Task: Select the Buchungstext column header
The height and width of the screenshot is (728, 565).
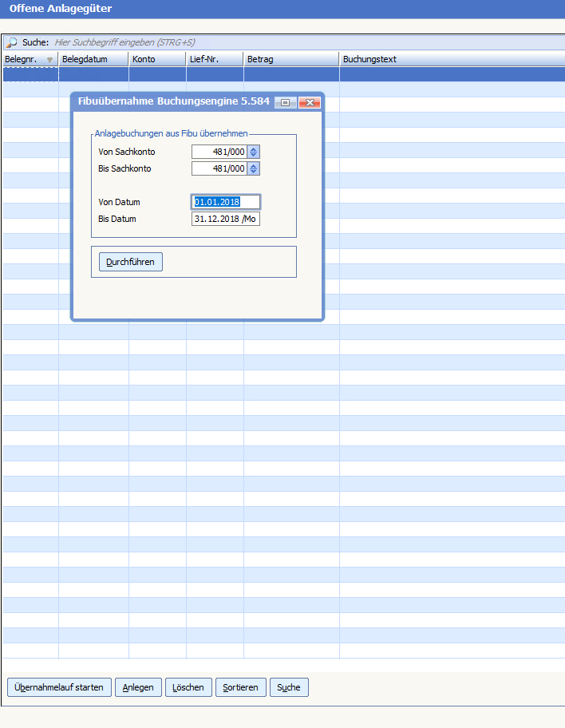Action: click(x=451, y=59)
